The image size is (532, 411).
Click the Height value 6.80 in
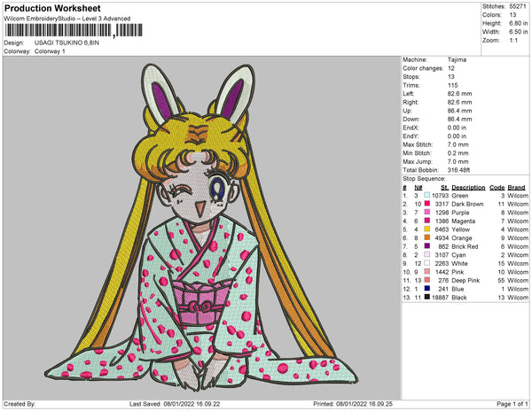(518, 23)
